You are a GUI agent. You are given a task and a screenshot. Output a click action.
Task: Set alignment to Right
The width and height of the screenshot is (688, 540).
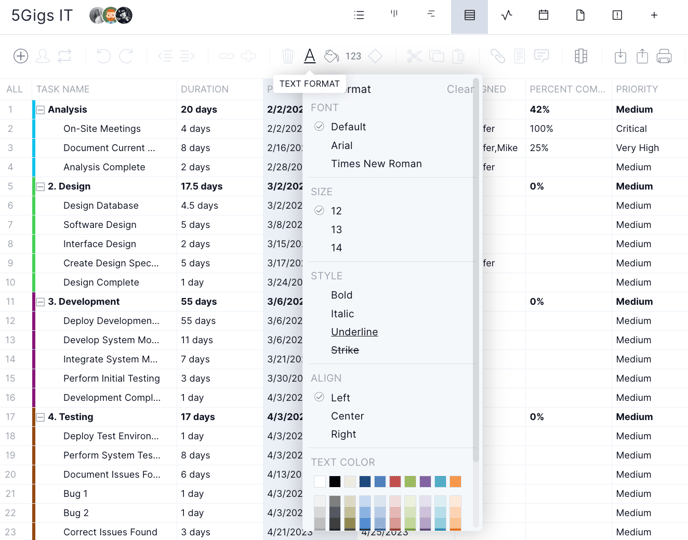click(343, 434)
